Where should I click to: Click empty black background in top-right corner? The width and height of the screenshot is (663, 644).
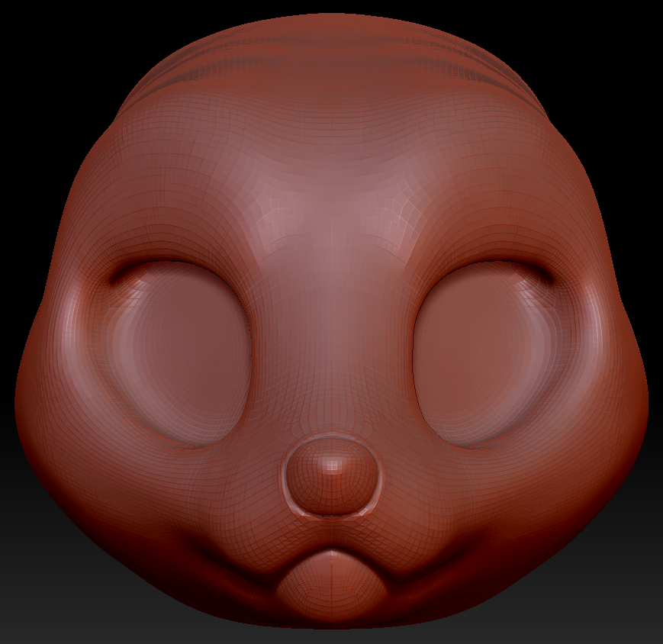[x=633, y=31]
